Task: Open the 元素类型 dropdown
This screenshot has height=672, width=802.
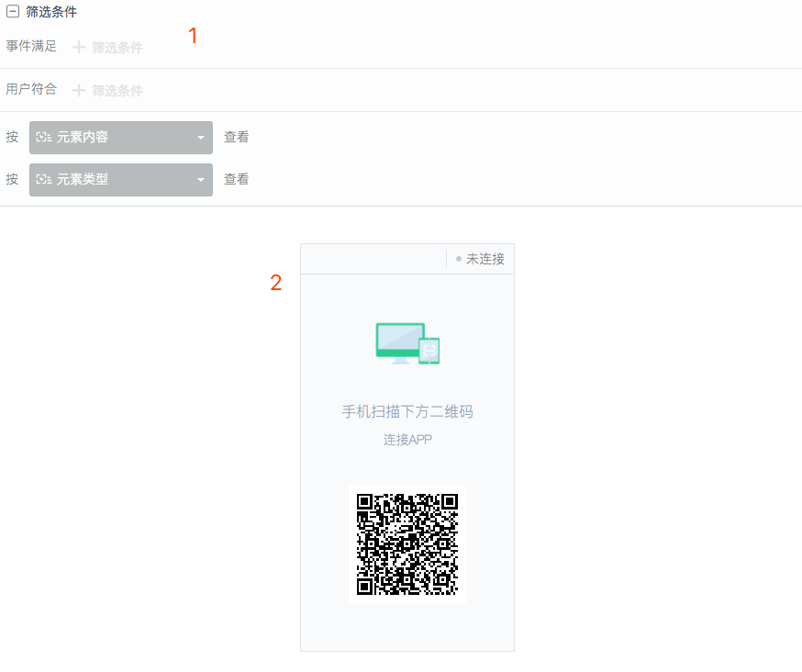Action: (x=121, y=180)
